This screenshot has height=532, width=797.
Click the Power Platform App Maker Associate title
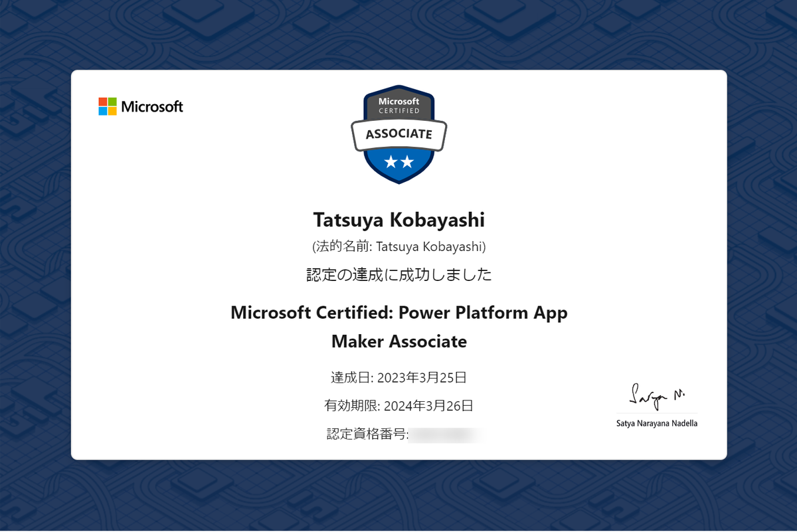pyautogui.click(x=399, y=327)
